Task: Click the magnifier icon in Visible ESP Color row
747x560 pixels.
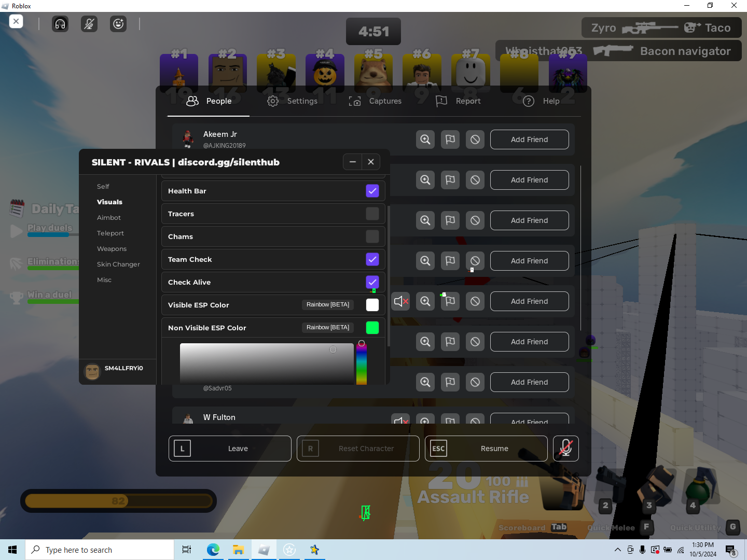Action: tap(425, 301)
